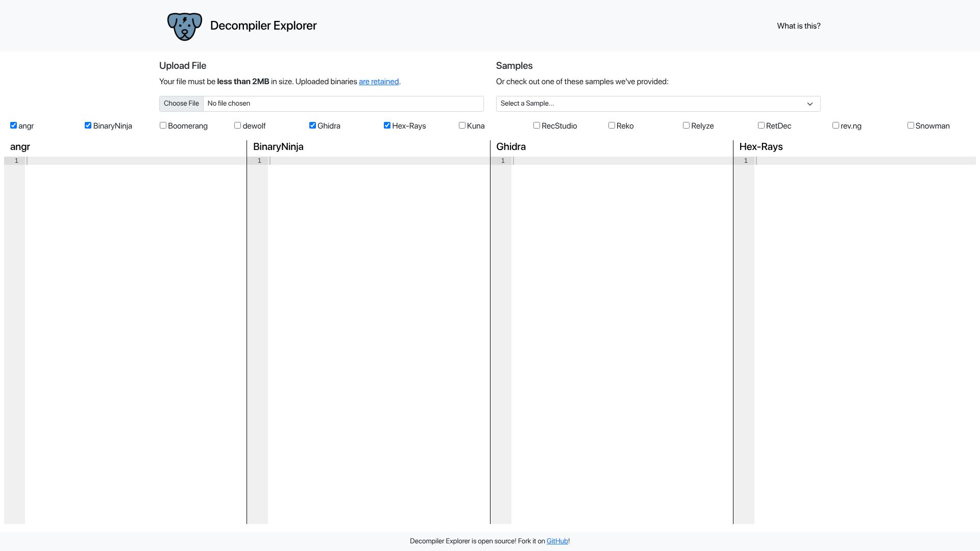
Task: Tick the RecStudio checkbox
Action: (x=536, y=126)
